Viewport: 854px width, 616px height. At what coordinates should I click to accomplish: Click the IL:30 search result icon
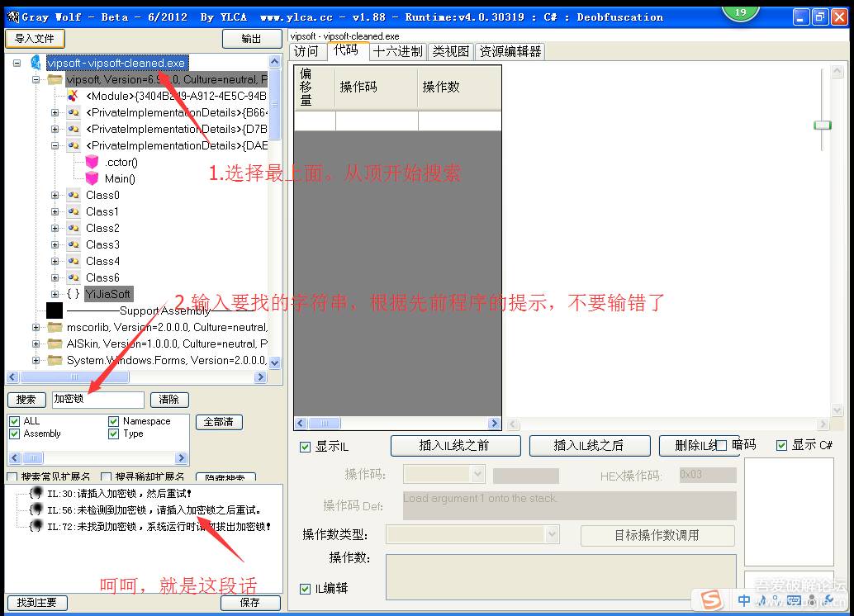(x=36, y=493)
